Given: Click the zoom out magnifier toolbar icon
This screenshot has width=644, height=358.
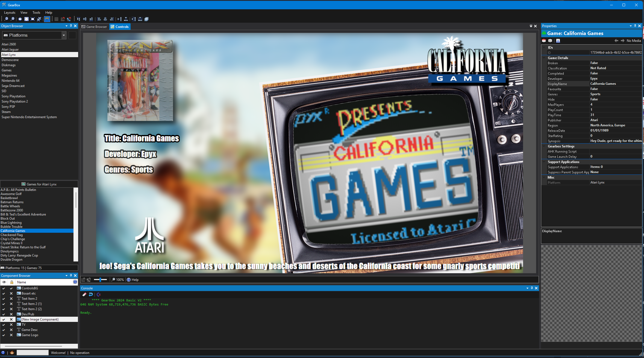Looking at the screenshot, I should pos(12,19).
